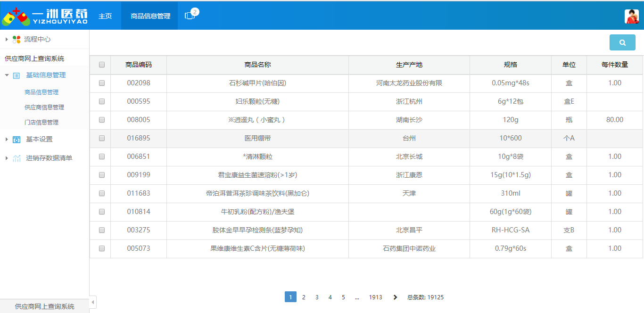Image resolution: width=644 pixels, height=313 pixels.
Task: Click the magnifier search icon
Action: 622,42
